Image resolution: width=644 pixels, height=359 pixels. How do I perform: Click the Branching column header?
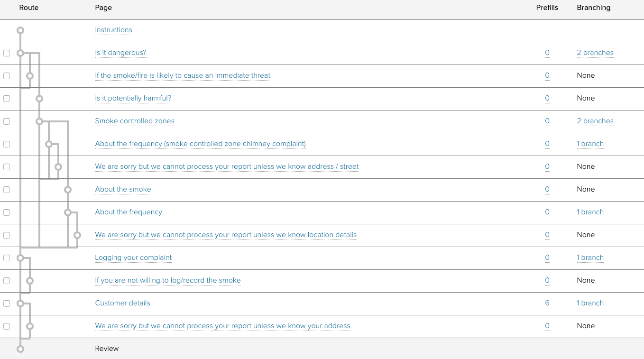pos(593,8)
